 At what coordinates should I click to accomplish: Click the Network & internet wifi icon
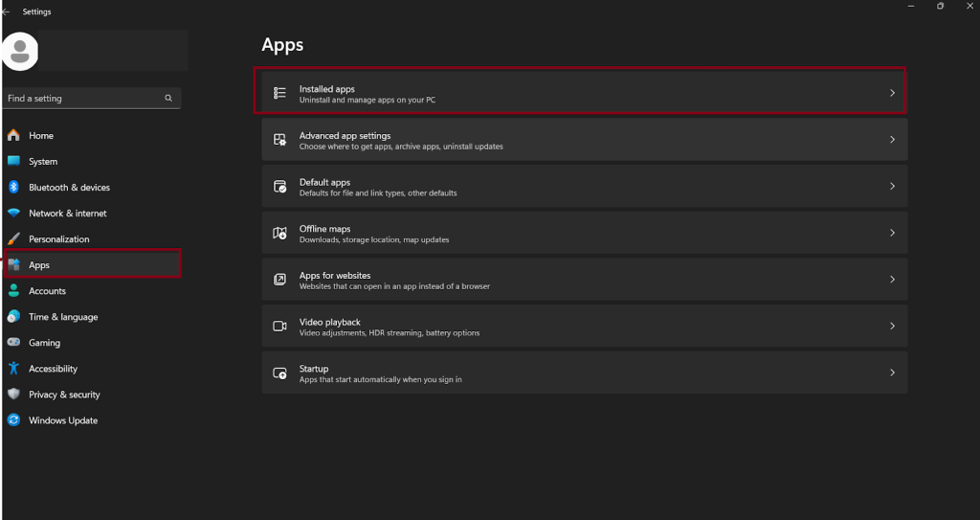(13, 214)
